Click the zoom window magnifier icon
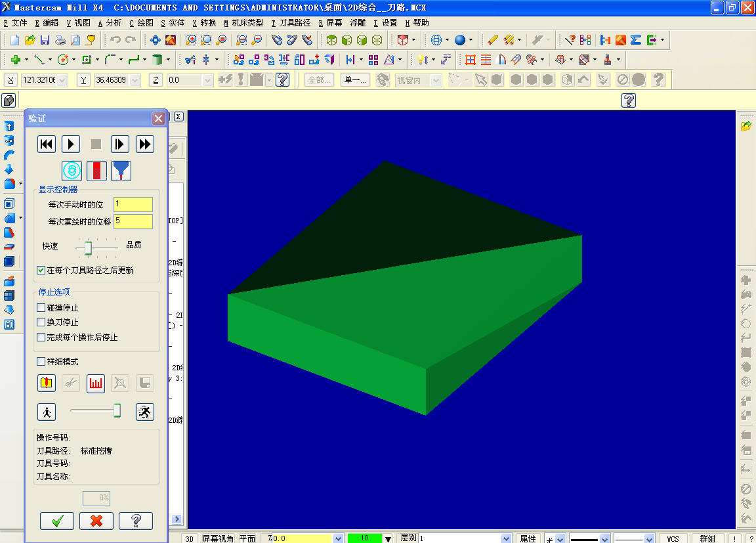The width and height of the screenshot is (756, 543). 191,40
